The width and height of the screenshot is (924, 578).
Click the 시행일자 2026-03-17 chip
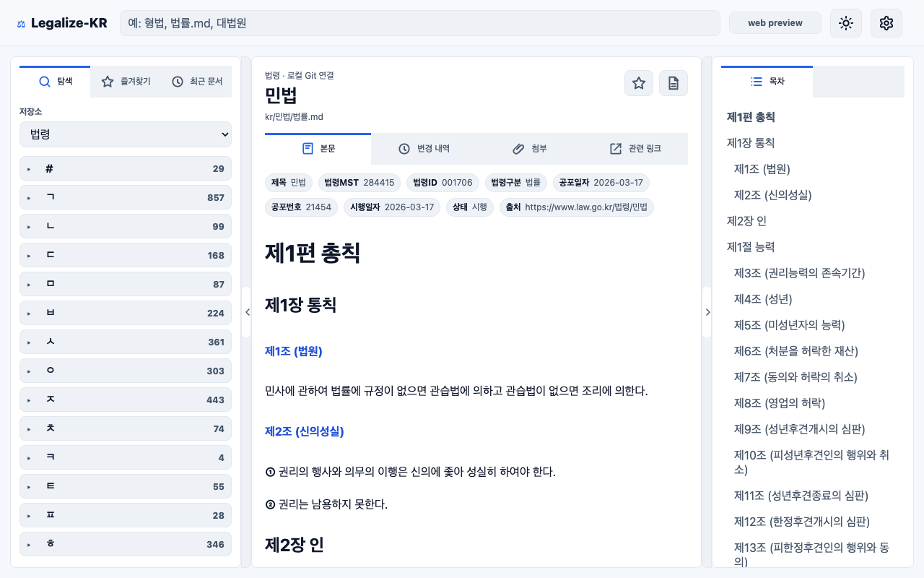coord(392,207)
